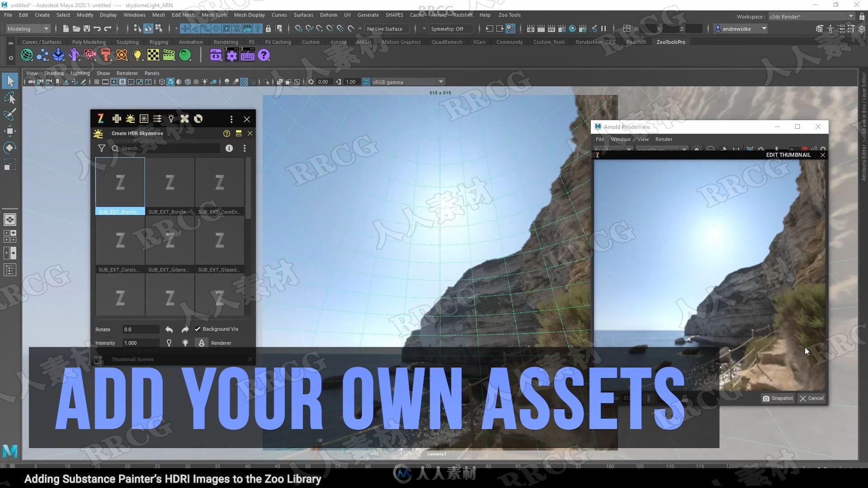Open the Mesh Display menu

click(x=249, y=15)
